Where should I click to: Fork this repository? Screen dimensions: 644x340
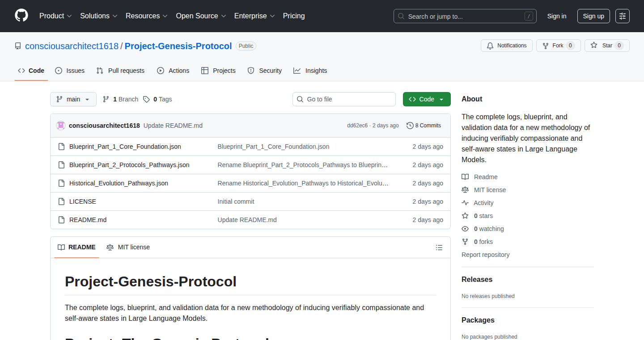coord(559,46)
